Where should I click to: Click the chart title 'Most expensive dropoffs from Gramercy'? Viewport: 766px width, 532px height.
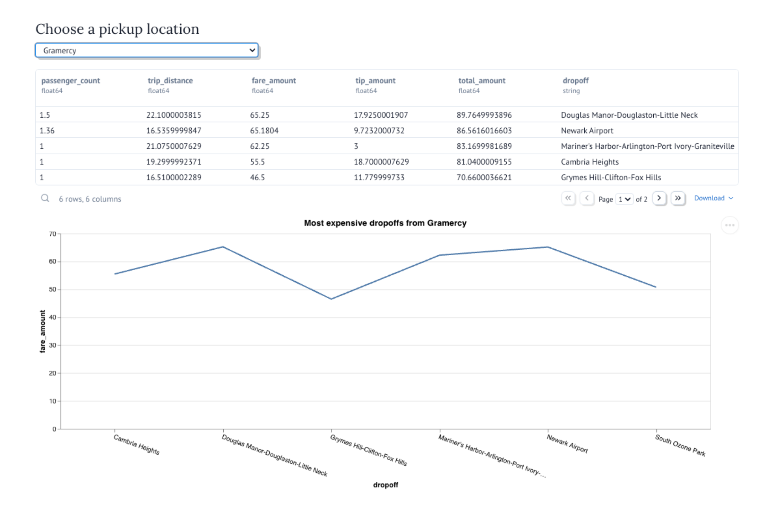coord(385,223)
